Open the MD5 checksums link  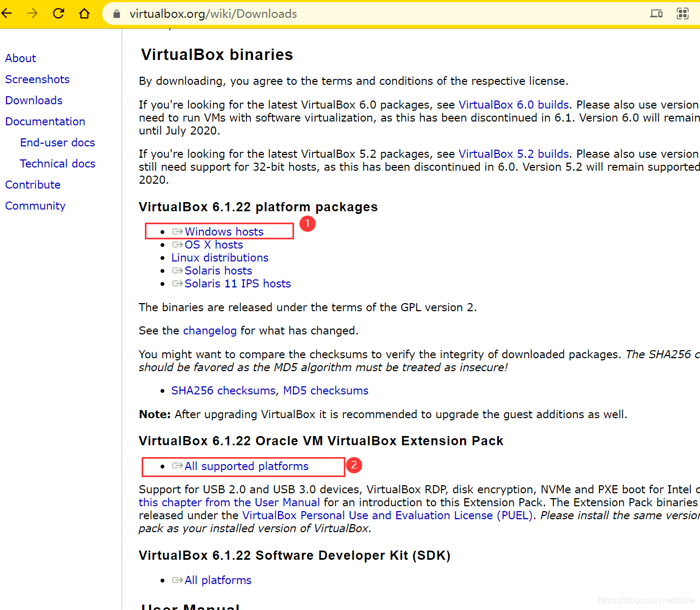pyautogui.click(x=325, y=391)
